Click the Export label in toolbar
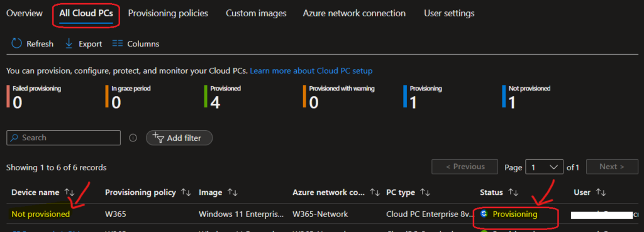 pos(91,44)
